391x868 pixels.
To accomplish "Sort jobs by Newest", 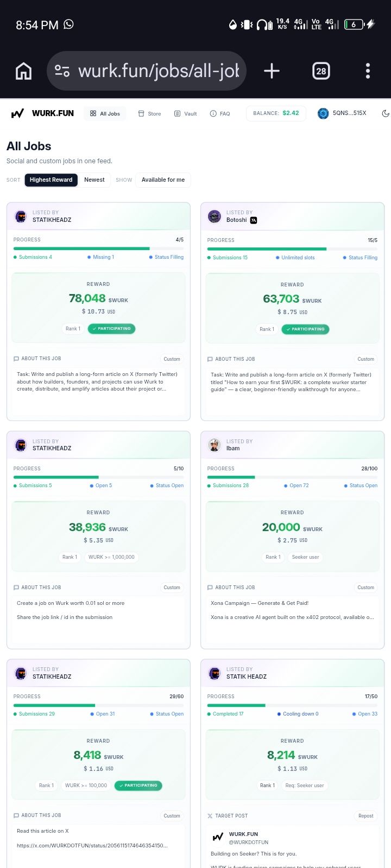I will coord(94,180).
